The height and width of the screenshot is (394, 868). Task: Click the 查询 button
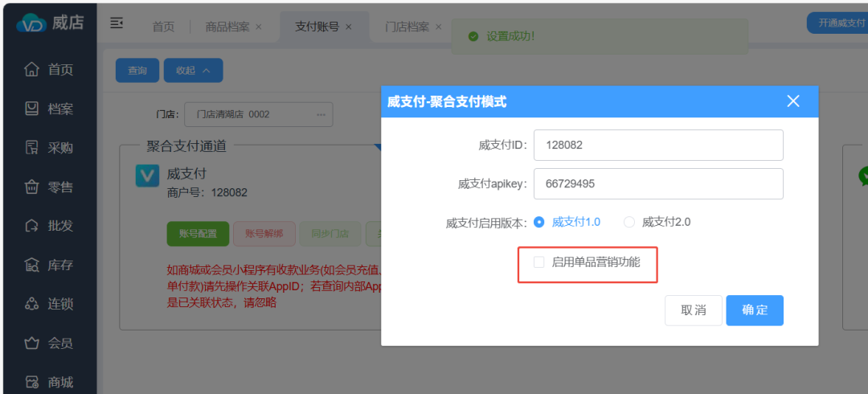coord(137,71)
